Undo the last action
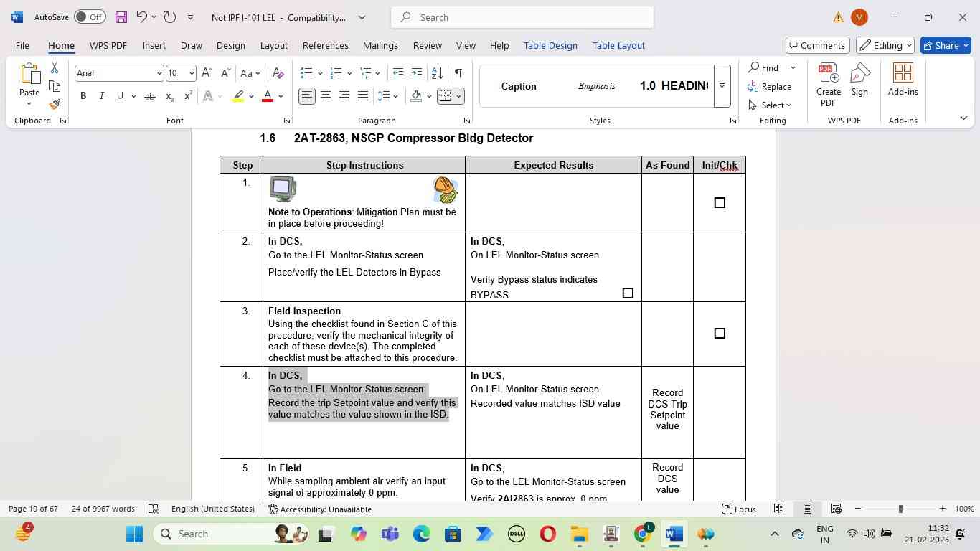 (142, 17)
